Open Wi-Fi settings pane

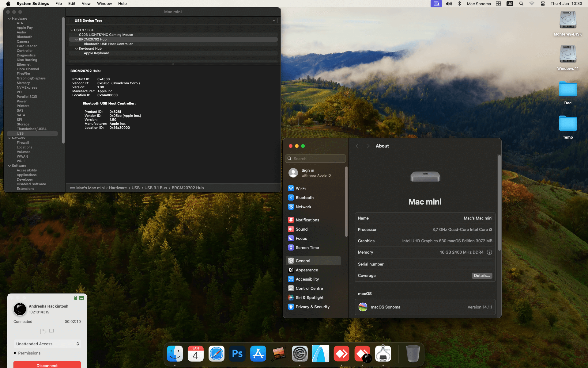[300, 188]
